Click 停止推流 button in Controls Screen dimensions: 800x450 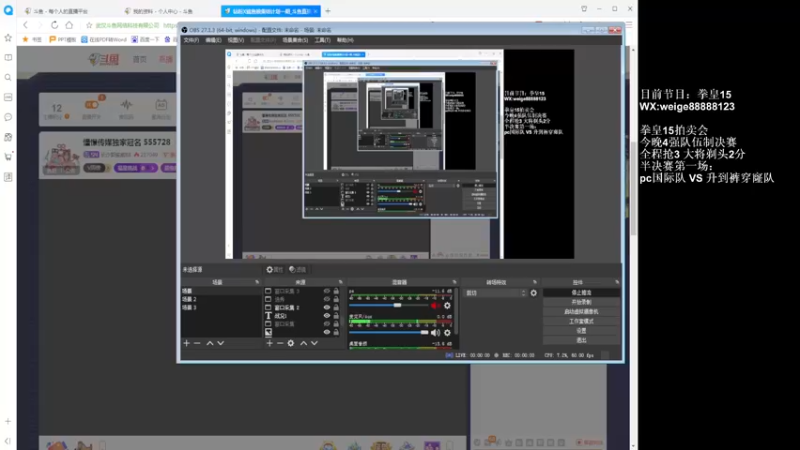click(581, 293)
